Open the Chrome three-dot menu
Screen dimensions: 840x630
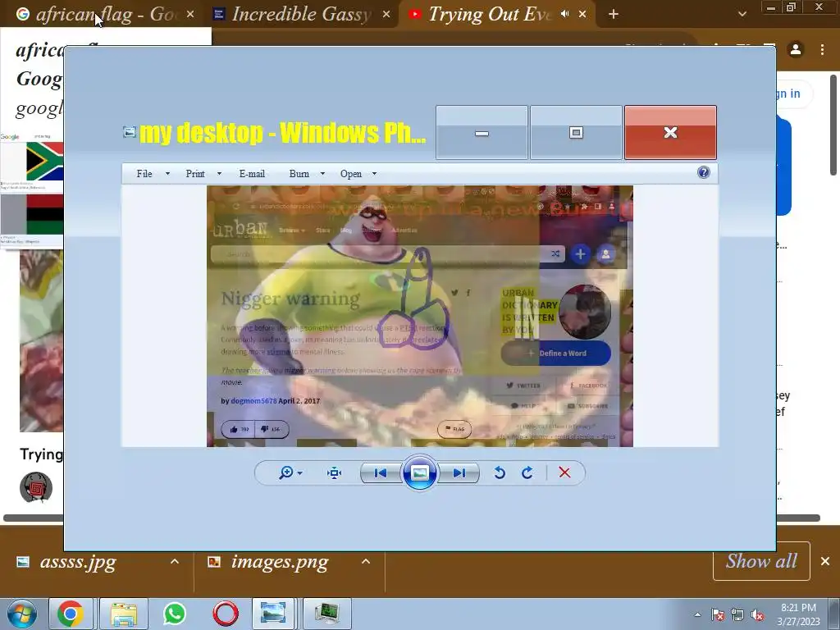(822, 49)
